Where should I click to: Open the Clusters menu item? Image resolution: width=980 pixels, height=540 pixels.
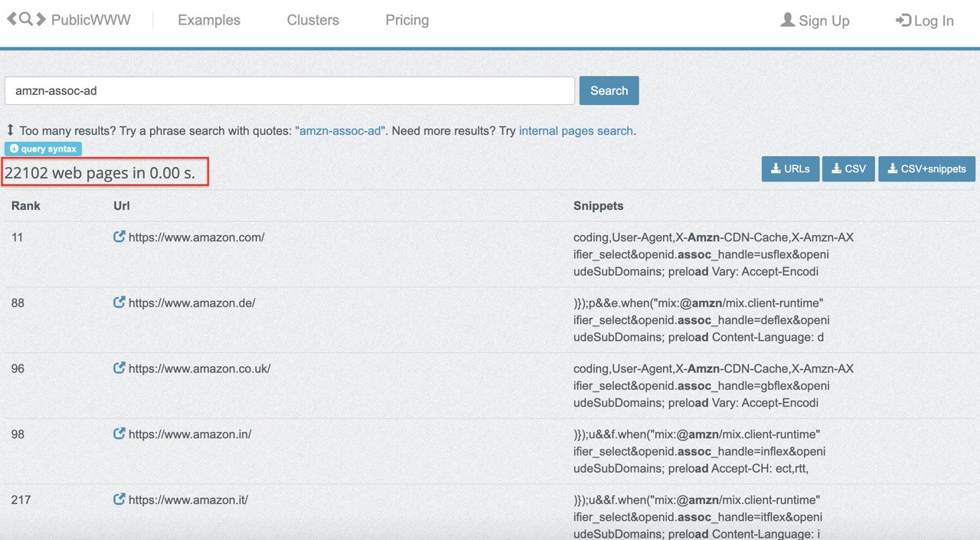pos(313,21)
